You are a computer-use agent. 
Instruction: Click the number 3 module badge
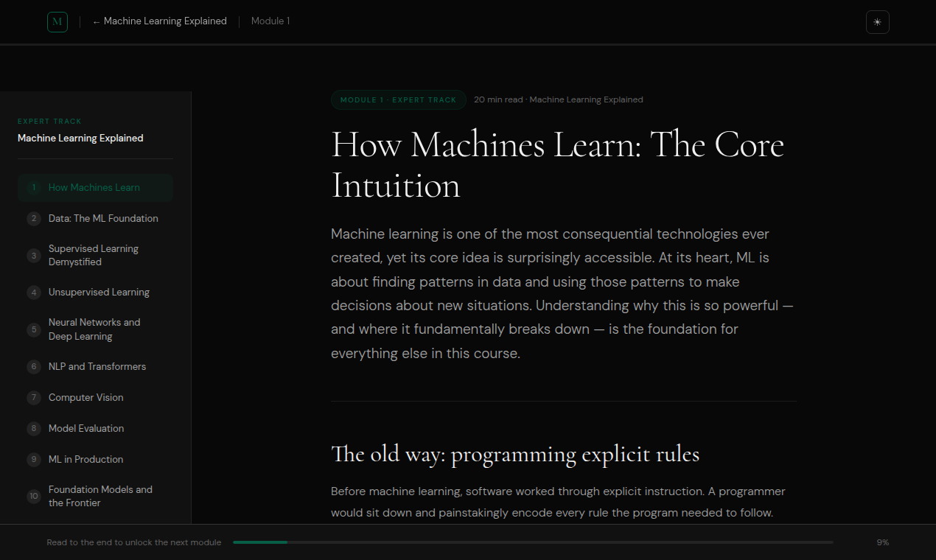tap(33, 256)
